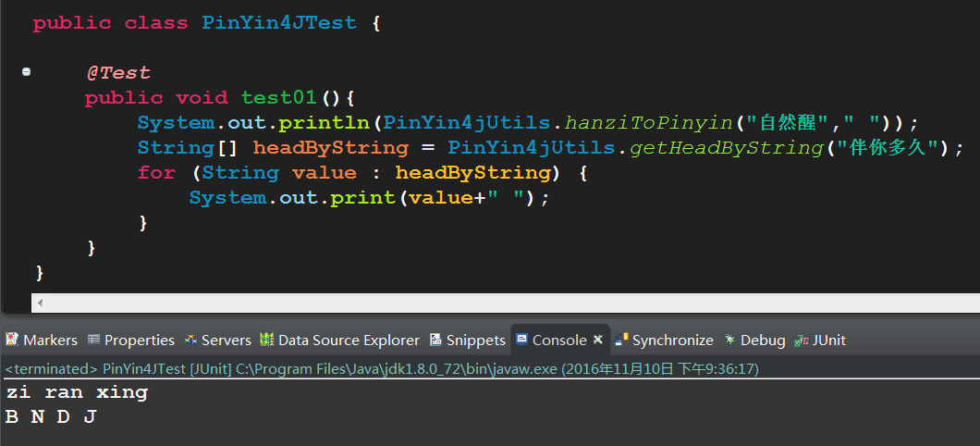Click the headByString variable declaration

pos(331,148)
